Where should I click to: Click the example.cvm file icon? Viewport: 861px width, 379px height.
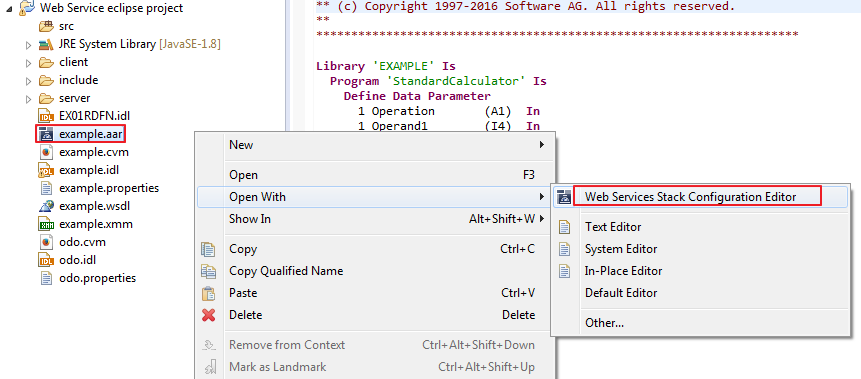coord(46,152)
